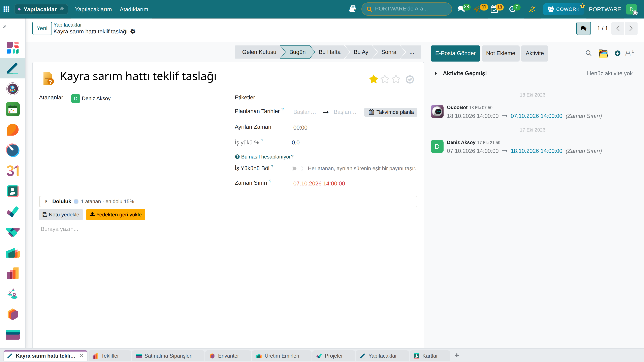Open the knowledge book icon
Viewport: 644px width, 362px height.
pyautogui.click(x=353, y=9)
